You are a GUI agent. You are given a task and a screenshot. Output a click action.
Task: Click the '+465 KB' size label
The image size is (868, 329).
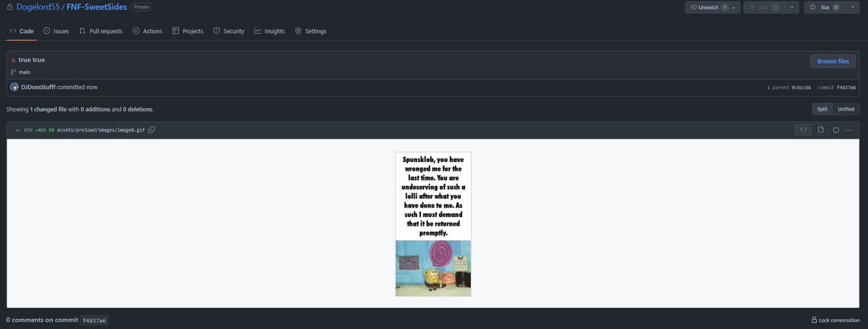[x=45, y=130]
